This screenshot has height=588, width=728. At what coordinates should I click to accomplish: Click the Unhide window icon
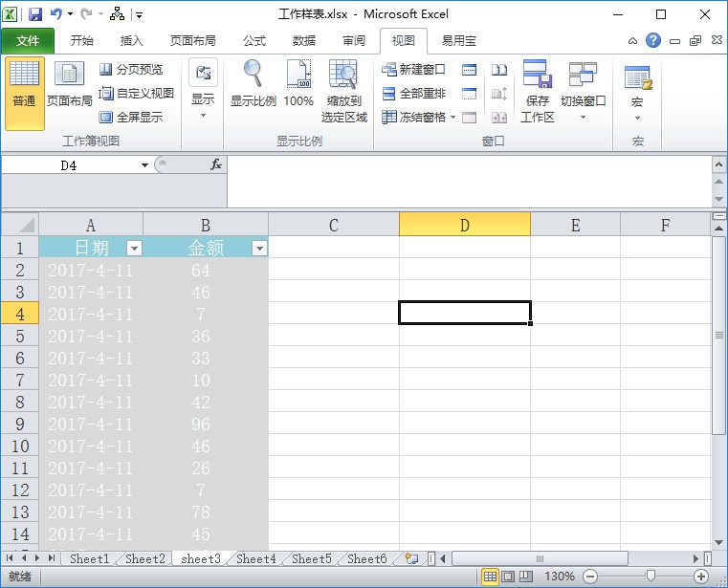coord(470,118)
